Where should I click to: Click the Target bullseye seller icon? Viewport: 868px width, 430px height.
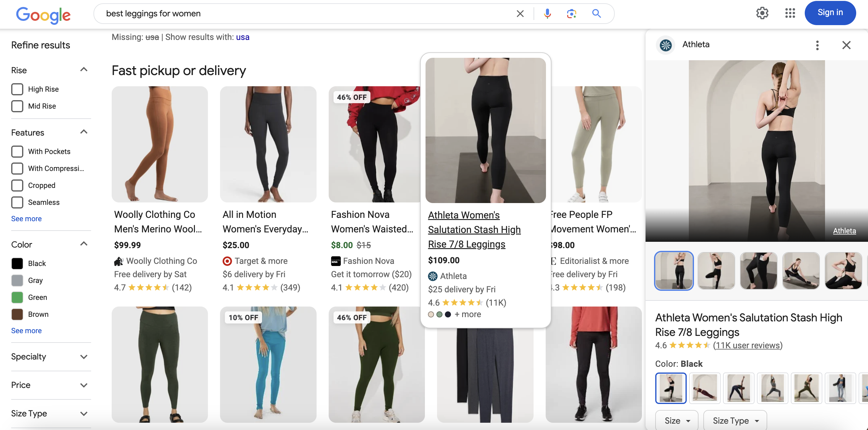(227, 261)
